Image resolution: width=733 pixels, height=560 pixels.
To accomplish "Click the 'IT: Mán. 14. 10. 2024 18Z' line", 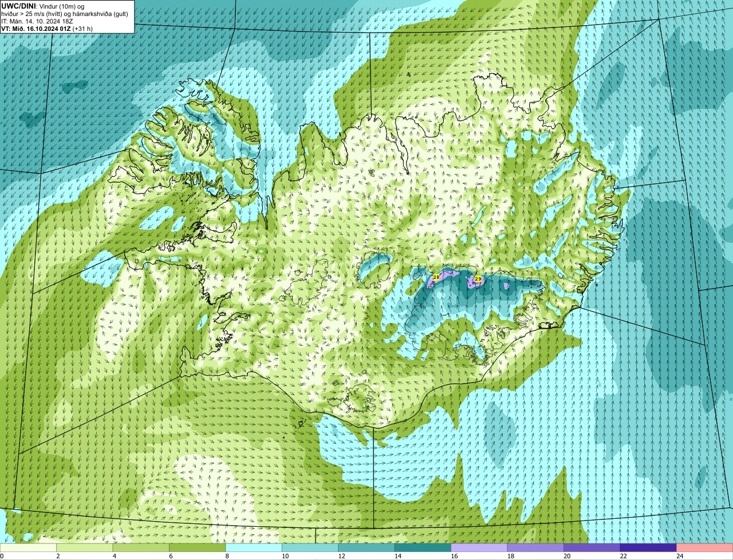I will pos(38,21).
